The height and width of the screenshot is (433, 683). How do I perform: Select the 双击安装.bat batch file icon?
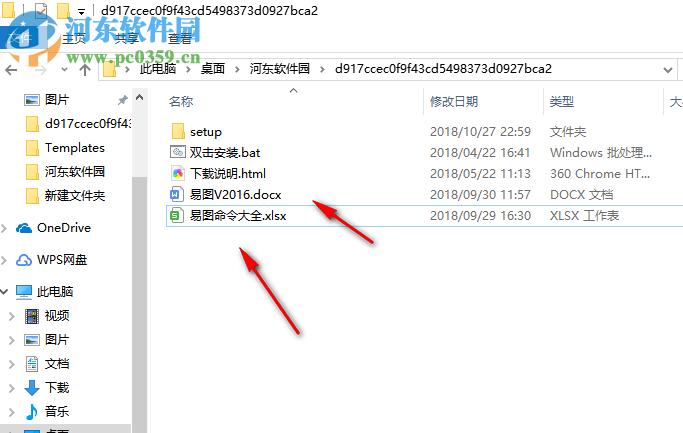(x=177, y=152)
